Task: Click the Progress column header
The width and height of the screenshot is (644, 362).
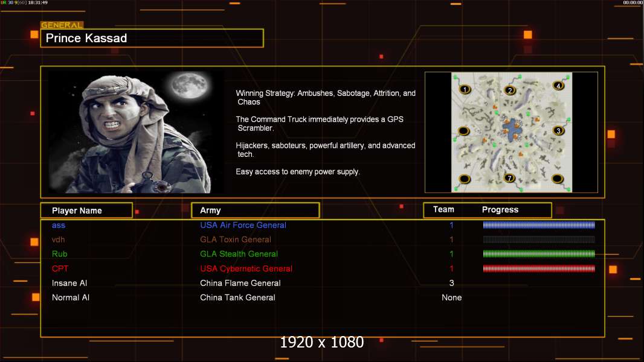Action: (500, 209)
